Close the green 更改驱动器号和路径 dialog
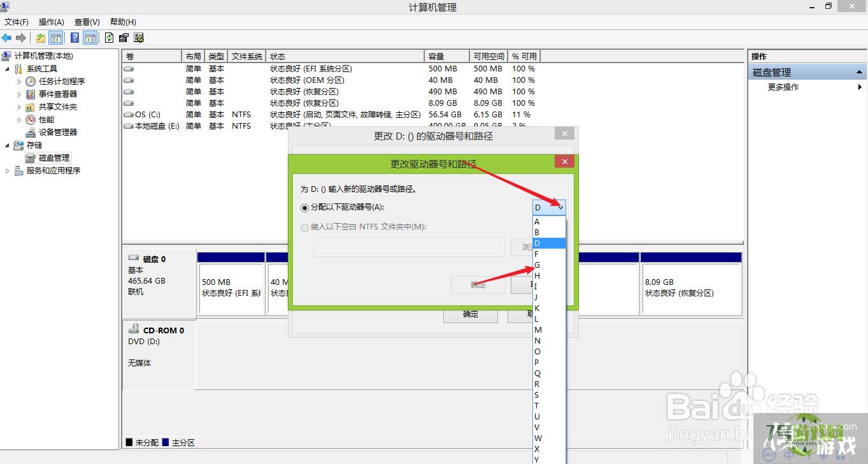Screen dimensions: 868x464 564,163
